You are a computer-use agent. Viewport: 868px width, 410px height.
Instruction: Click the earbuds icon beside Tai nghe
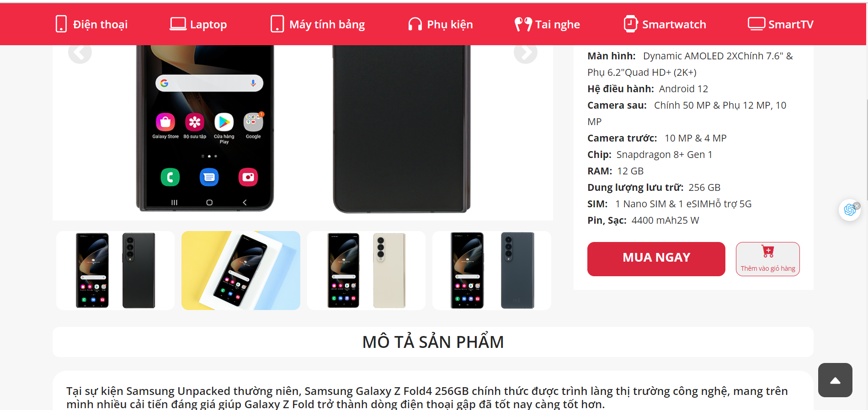pyautogui.click(x=523, y=24)
